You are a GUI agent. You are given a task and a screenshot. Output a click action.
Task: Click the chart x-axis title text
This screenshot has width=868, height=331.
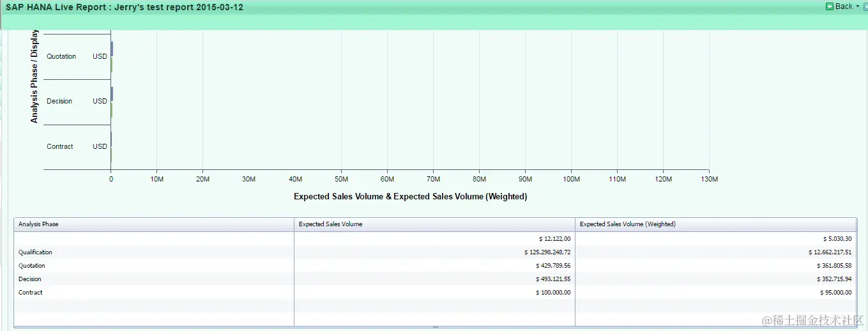pyautogui.click(x=410, y=197)
